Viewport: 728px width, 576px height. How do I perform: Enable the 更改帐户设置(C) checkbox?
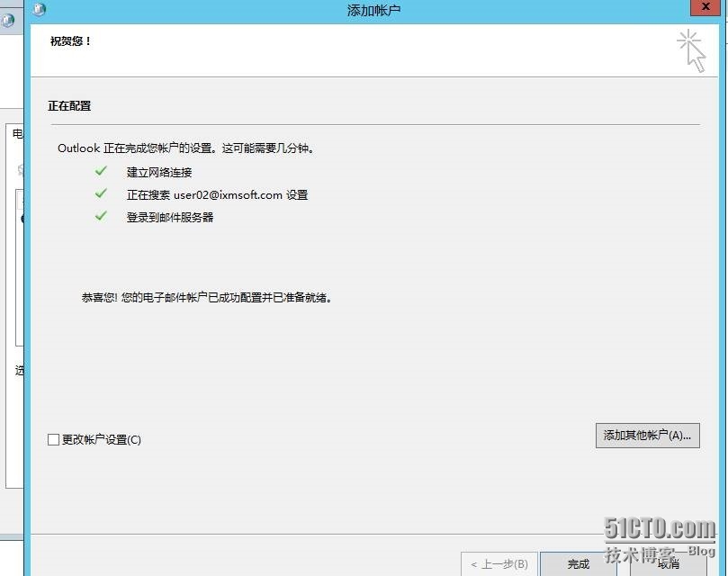tap(53, 439)
